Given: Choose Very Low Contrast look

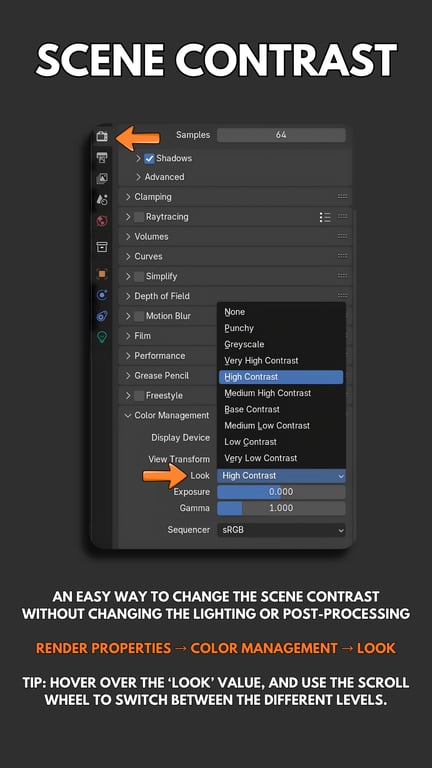Looking at the screenshot, I should pos(281,458).
